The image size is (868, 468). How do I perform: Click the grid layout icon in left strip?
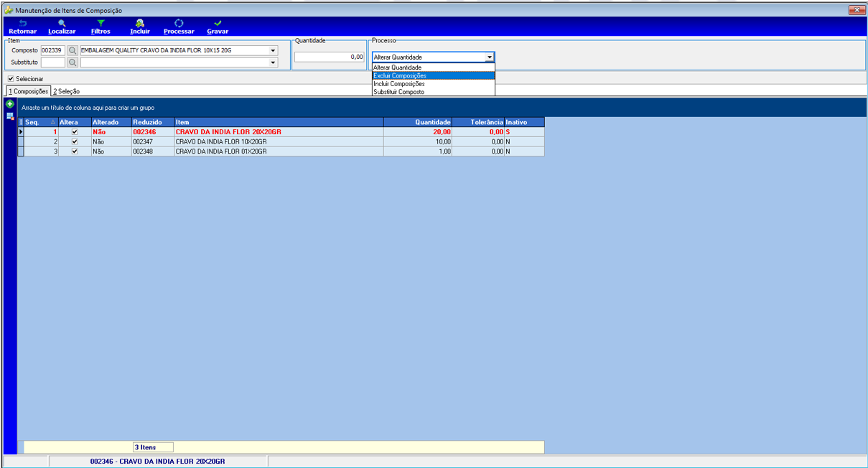coord(10,116)
